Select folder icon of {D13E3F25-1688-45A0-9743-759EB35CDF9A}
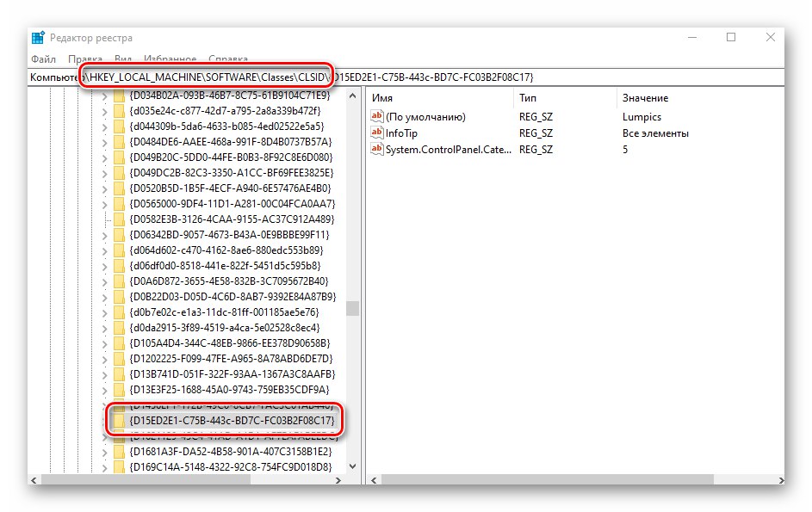 coord(119,390)
